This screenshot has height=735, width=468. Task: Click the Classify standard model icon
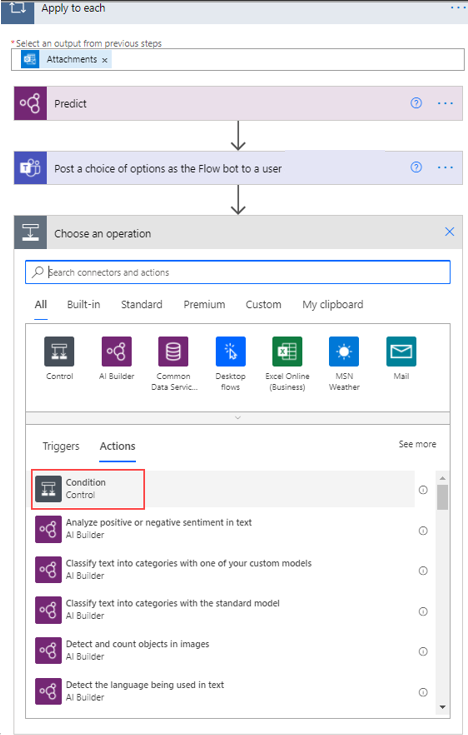pos(49,610)
